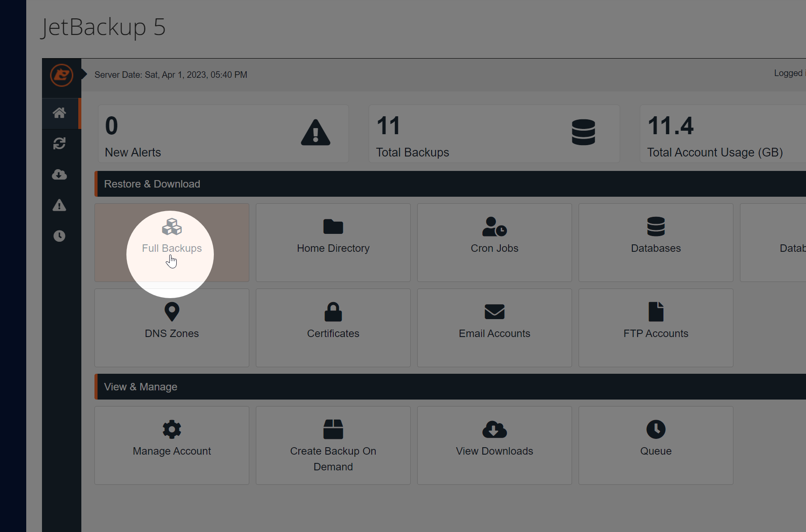The height and width of the screenshot is (532, 806).
Task: Open the Certificates label
Action: pyautogui.click(x=333, y=334)
